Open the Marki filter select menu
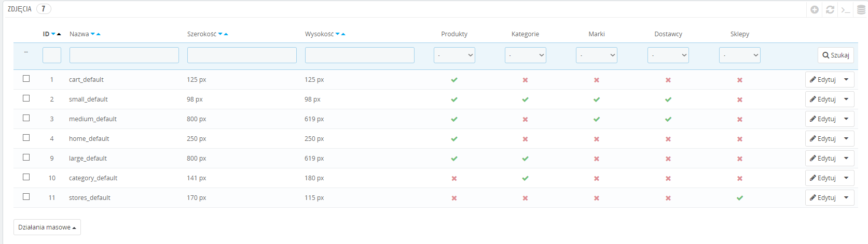The image size is (868, 244). (596, 55)
